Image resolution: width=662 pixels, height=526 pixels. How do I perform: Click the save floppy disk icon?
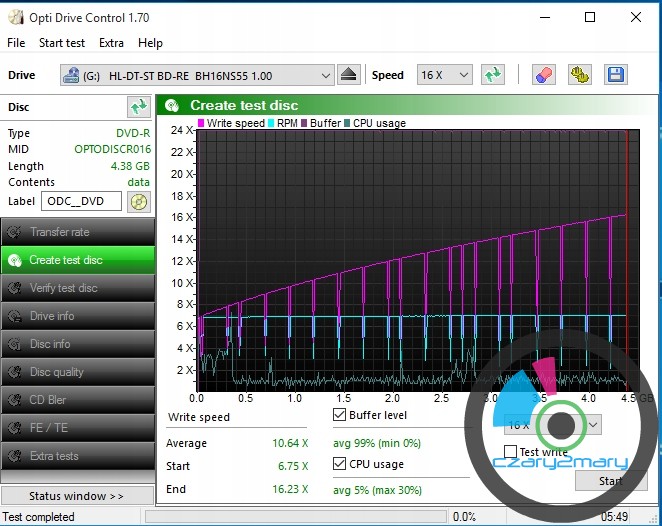tap(615, 75)
